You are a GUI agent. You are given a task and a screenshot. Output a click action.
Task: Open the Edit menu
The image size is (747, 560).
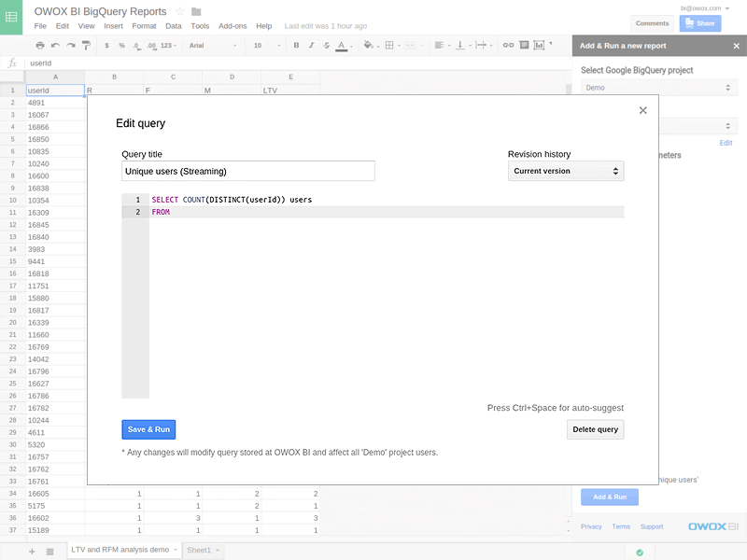(x=63, y=26)
